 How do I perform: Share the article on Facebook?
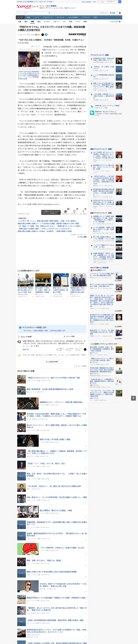(x=46, y=35)
